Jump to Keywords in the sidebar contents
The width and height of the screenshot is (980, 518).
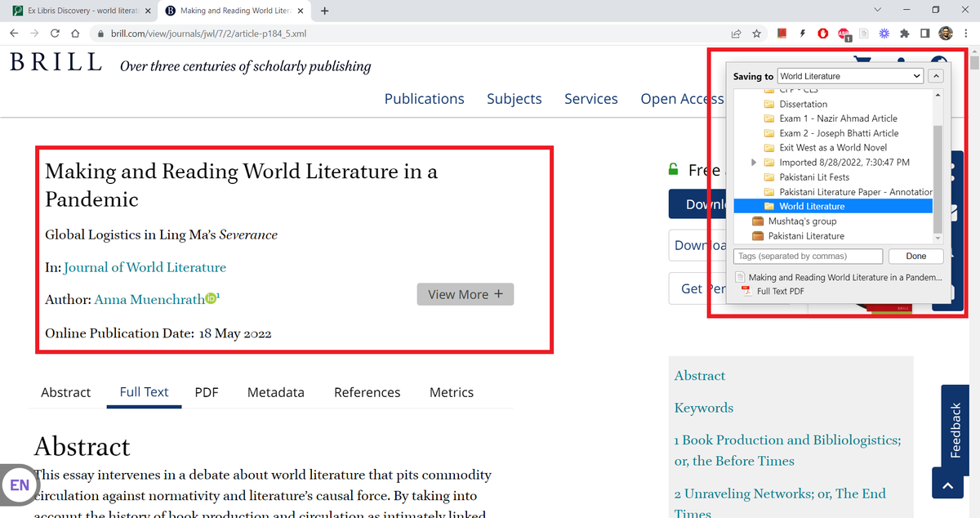(x=704, y=408)
